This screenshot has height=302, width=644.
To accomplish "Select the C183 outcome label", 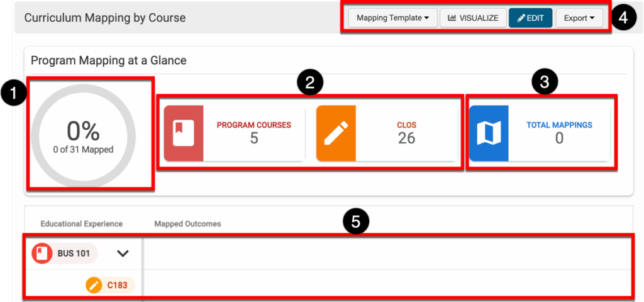I will 117,285.
